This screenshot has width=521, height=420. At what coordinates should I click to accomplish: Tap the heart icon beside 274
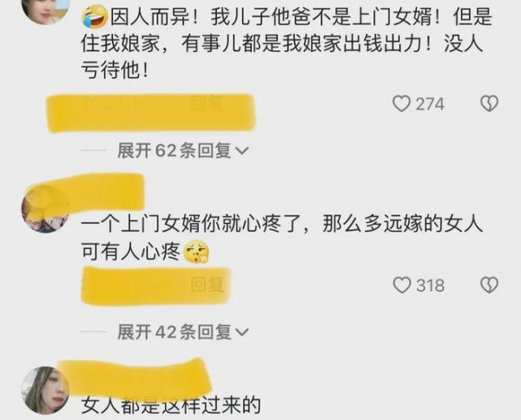point(402,104)
